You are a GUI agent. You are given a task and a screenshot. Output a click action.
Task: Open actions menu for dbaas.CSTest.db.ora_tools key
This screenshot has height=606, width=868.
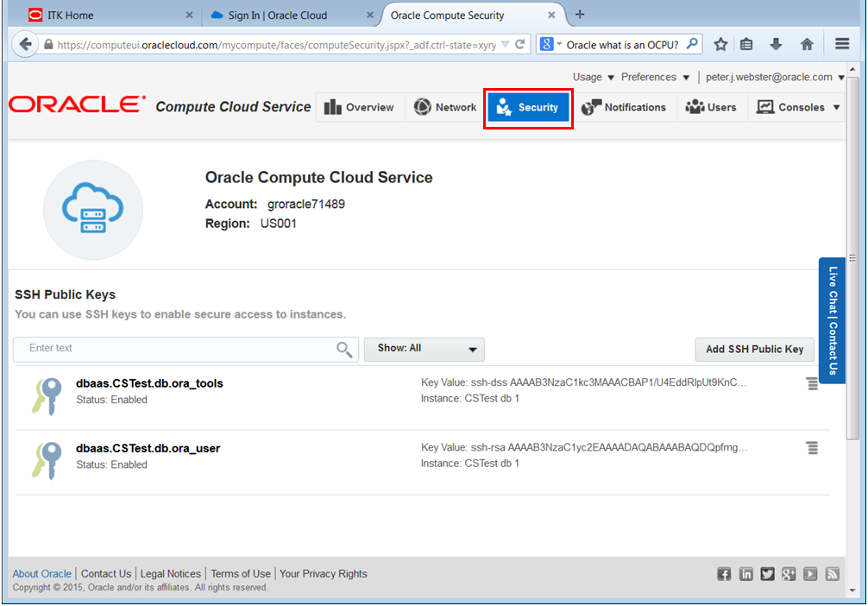point(812,383)
